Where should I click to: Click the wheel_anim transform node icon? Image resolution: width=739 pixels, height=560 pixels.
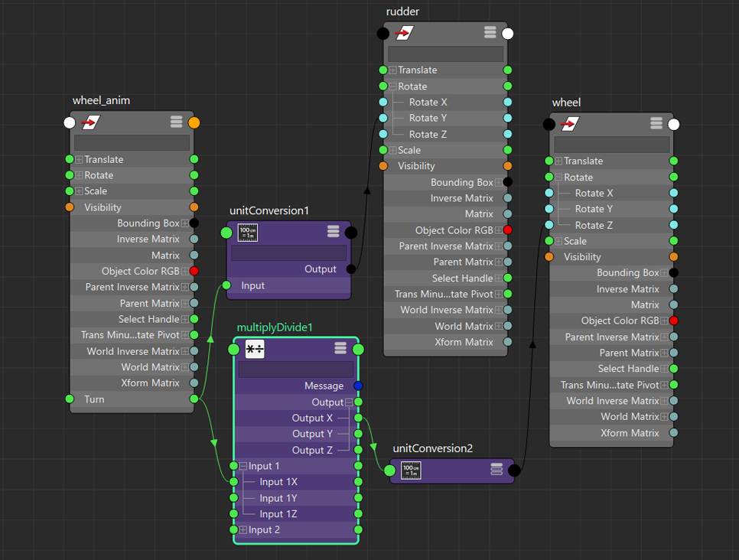91,122
